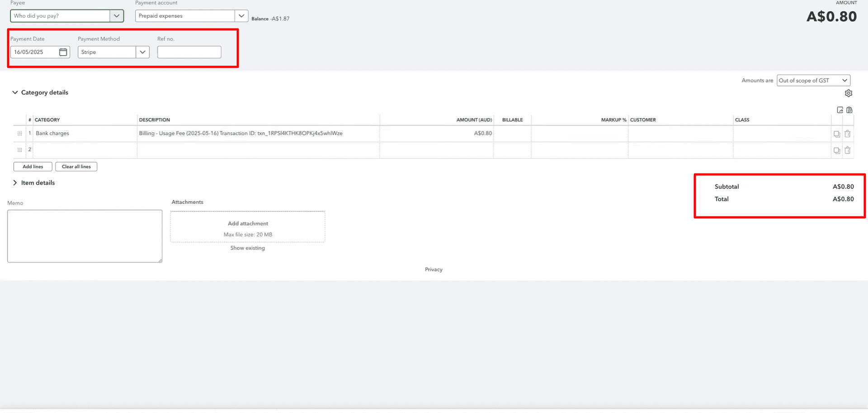Click the DESCRIPTION column header
Viewport: 868px width, 413px height.
155,120
